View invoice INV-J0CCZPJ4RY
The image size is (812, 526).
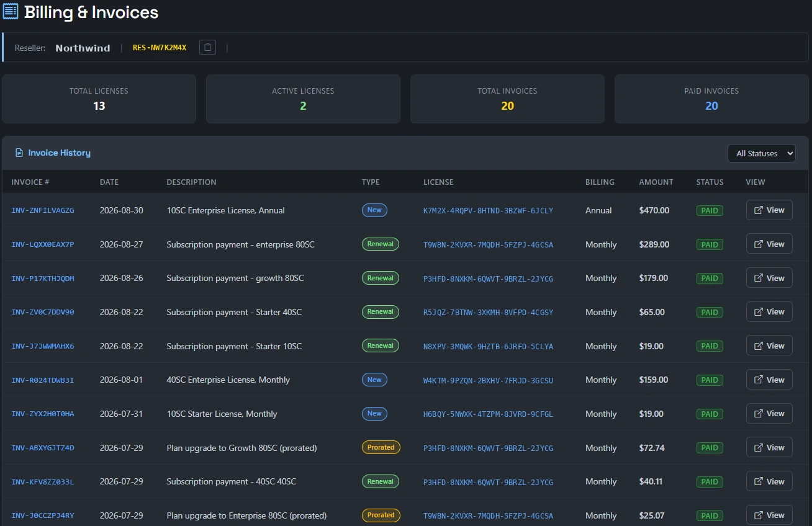(769, 515)
